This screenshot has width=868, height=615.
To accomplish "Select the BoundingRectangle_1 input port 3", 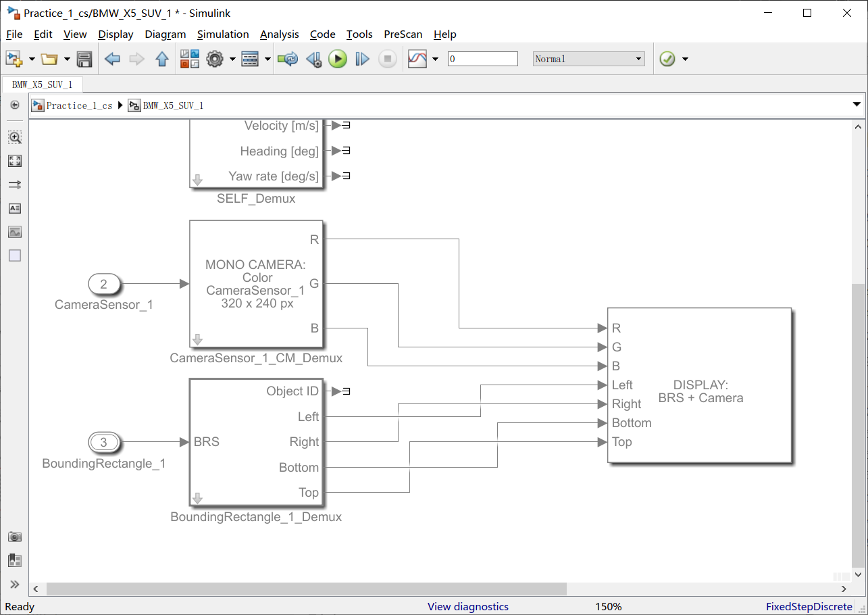I will [x=103, y=443].
